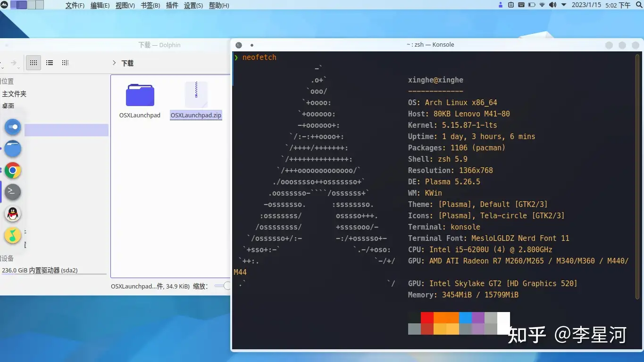Viewport: 644px width, 362px height.
Task: Click the breadcrumb chevron before 下载
Action: coord(114,63)
